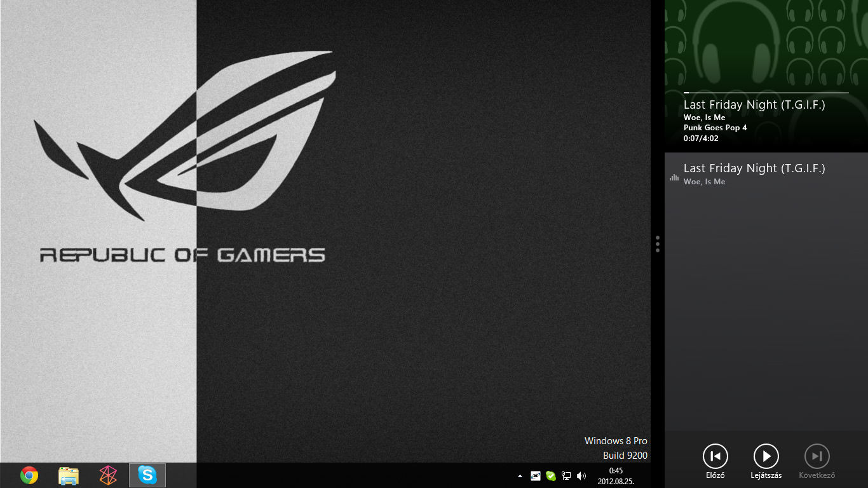The width and height of the screenshot is (868, 488).
Task: Click album name Punk Goes Pop 4
Action: (715, 128)
